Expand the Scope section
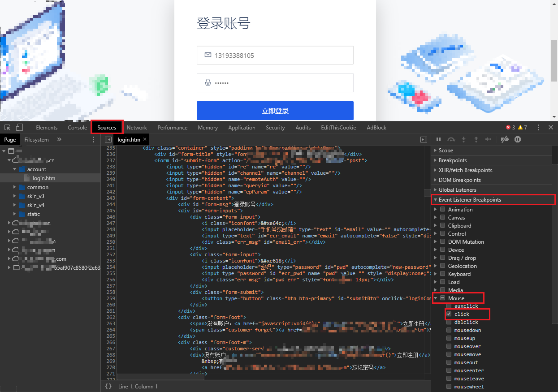Viewport: 558px width, 392px height. point(491,151)
